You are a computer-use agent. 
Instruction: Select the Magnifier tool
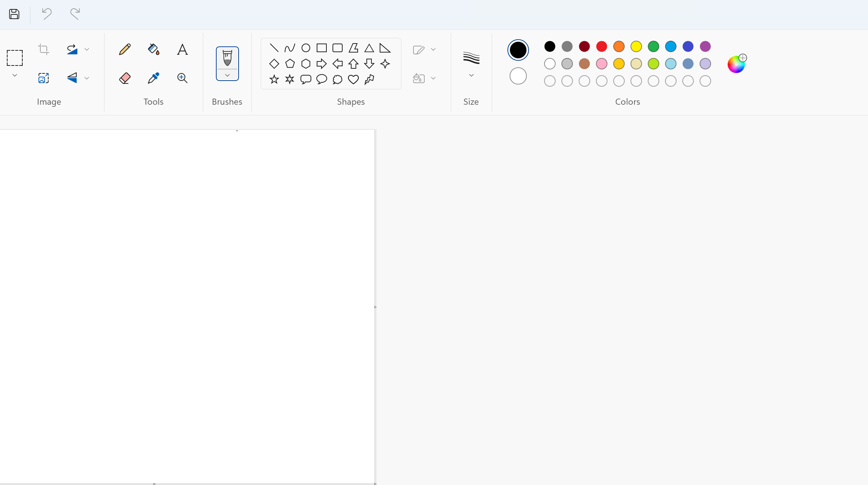click(x=182, y=78)
